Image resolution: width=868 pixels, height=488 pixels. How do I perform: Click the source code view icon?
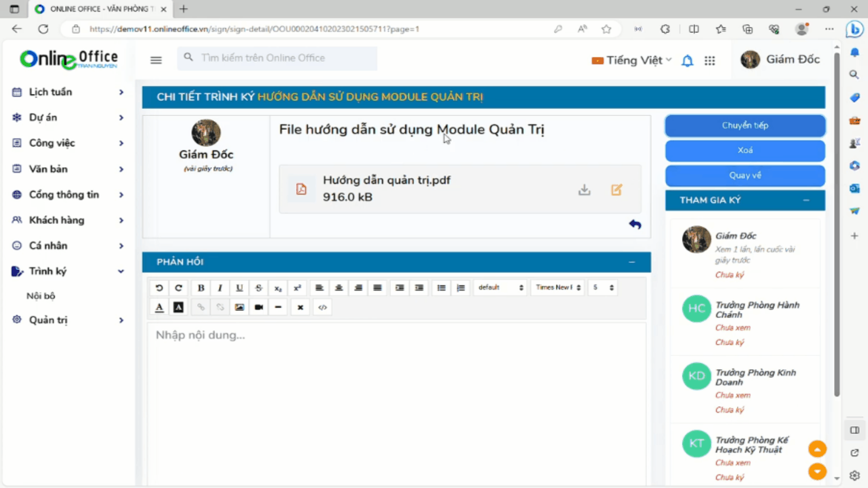click(322, 307)
